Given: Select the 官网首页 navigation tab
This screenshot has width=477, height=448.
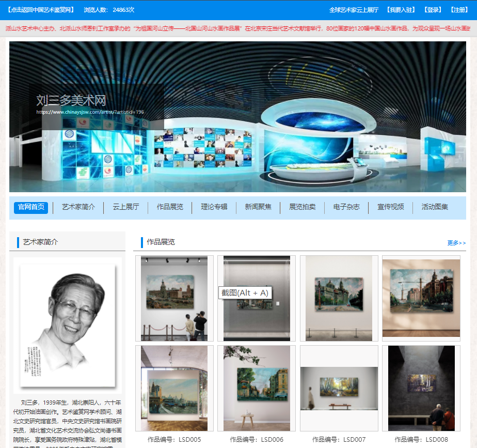Looking at the screenshot, I should tap(31, 207).
